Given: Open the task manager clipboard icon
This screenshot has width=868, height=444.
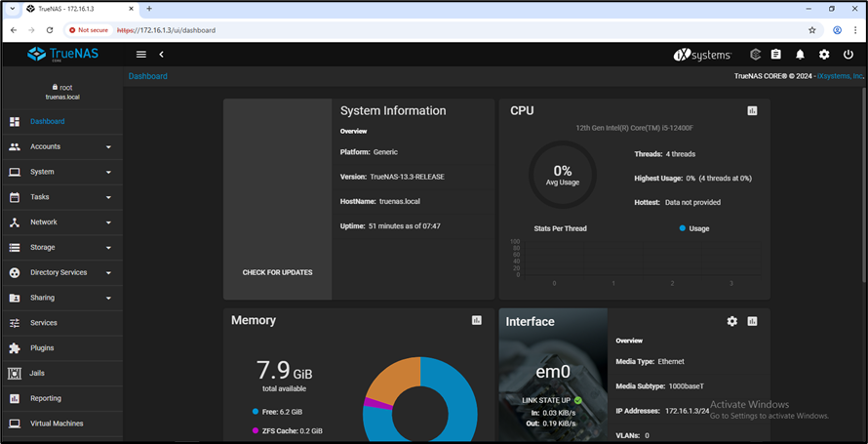Looking at the screenshot, I should tap(776, 55).
